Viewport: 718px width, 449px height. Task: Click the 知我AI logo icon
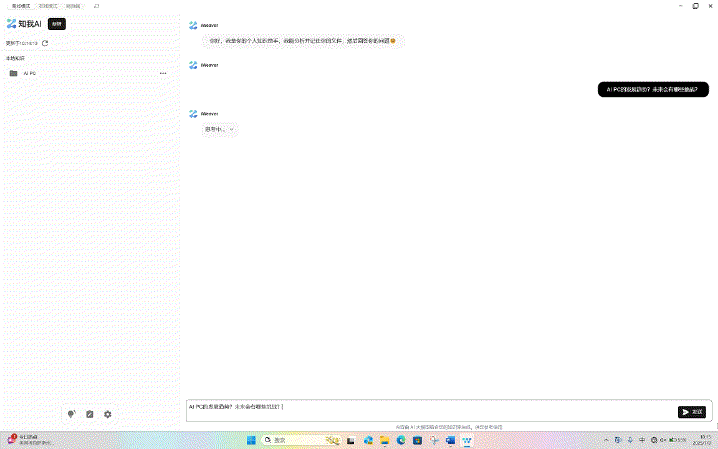pos(11,23)
